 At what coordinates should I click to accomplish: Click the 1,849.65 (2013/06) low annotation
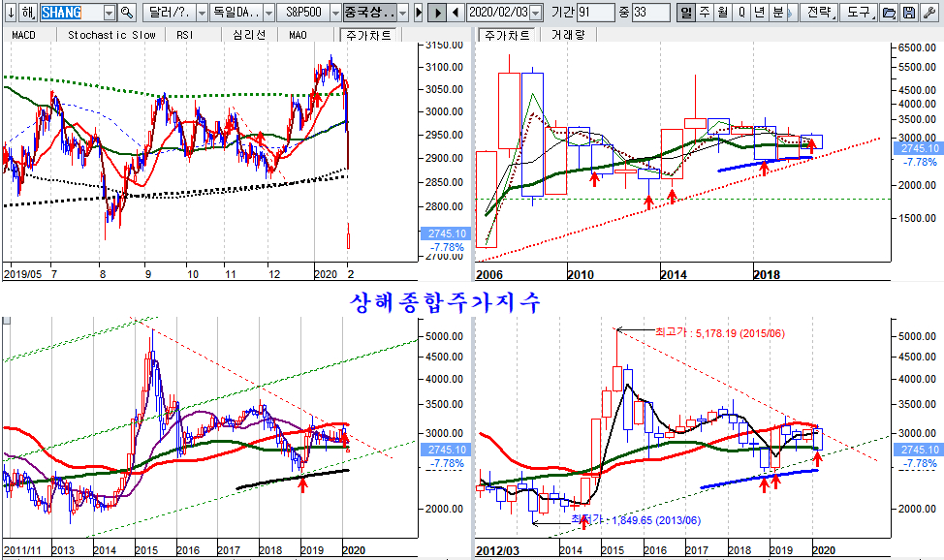tap(656, 519)
